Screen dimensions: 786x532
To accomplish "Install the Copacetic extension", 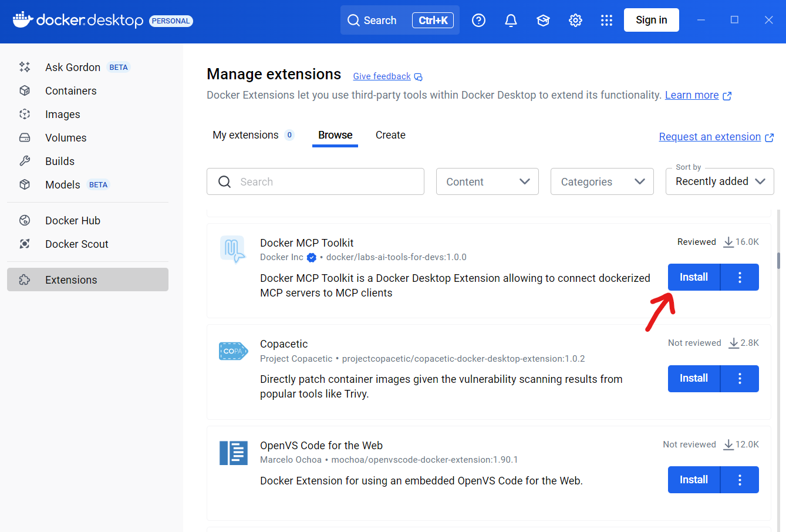I will pos(694,379).
